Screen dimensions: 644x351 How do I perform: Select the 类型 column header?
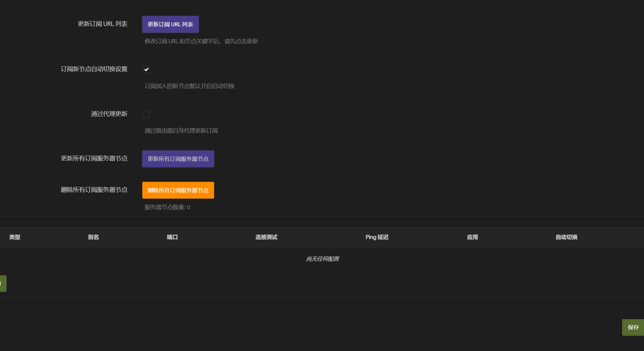coord(15,237)
